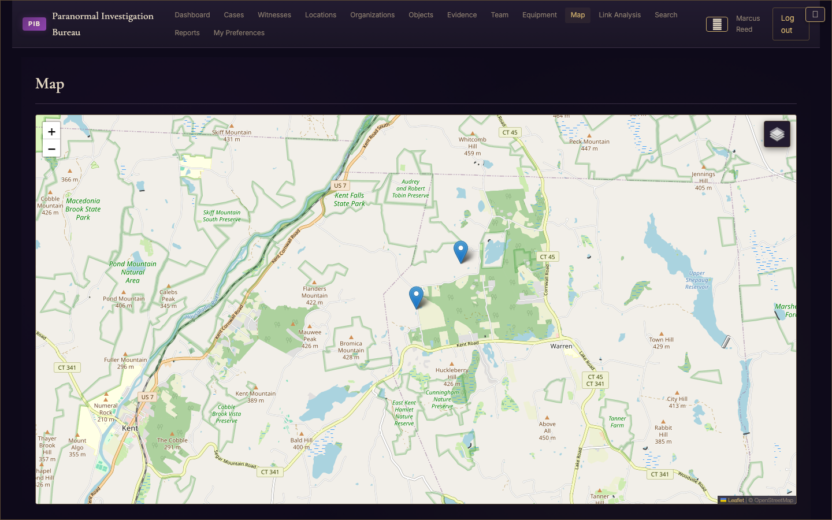The height and width of the screenshot is (520, 832).
Task: Zoom out of the map
Action: click(51, 149)
